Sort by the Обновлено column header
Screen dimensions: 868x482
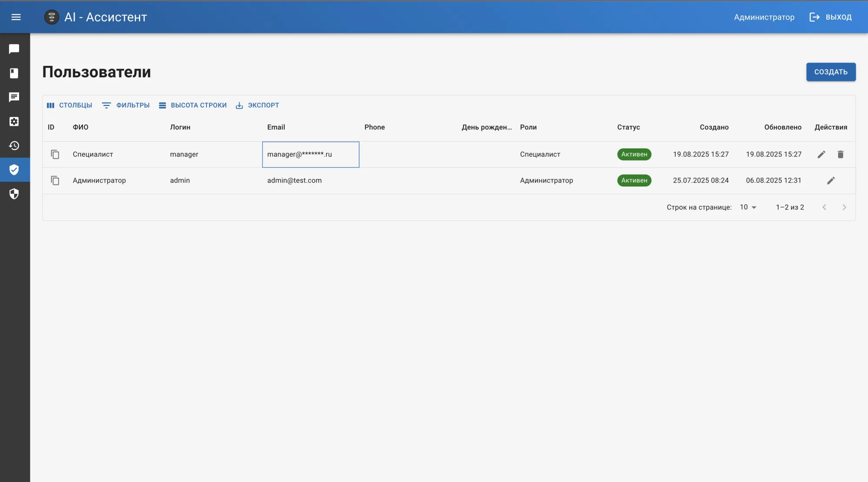(x=783, y=127)
